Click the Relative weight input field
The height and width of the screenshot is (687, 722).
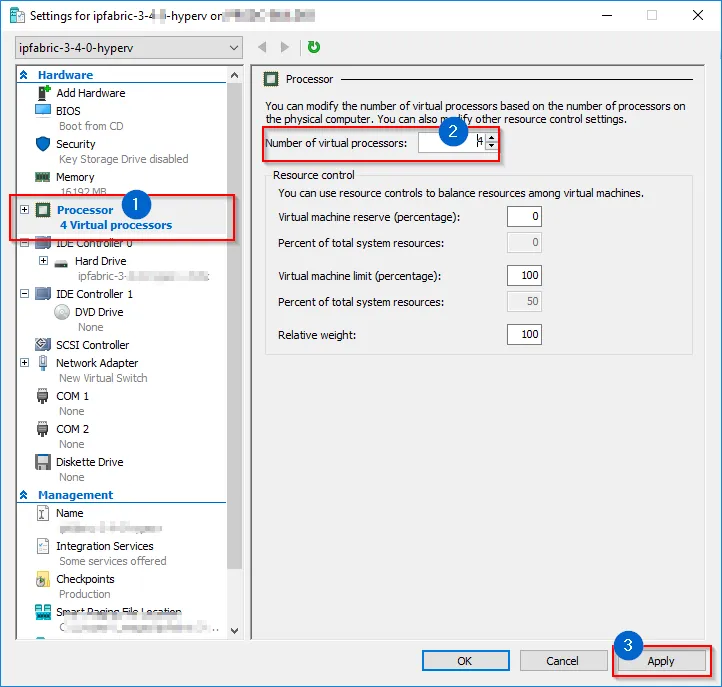524,334
